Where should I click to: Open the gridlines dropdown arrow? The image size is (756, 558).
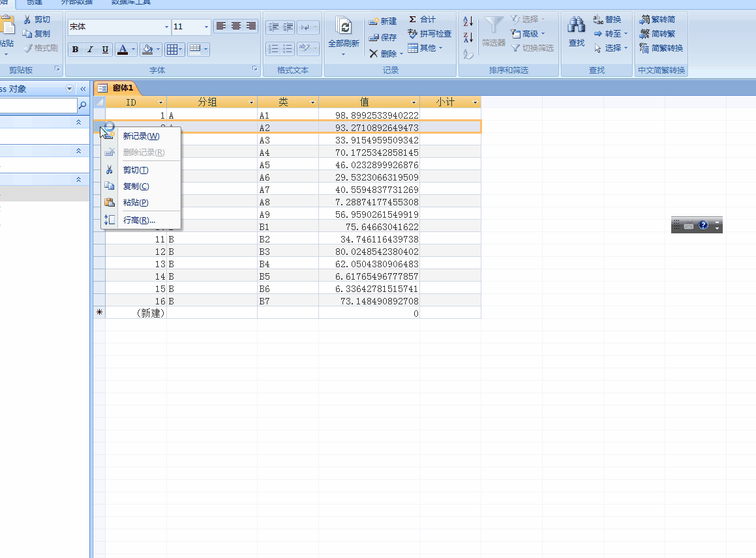point(181,49)
